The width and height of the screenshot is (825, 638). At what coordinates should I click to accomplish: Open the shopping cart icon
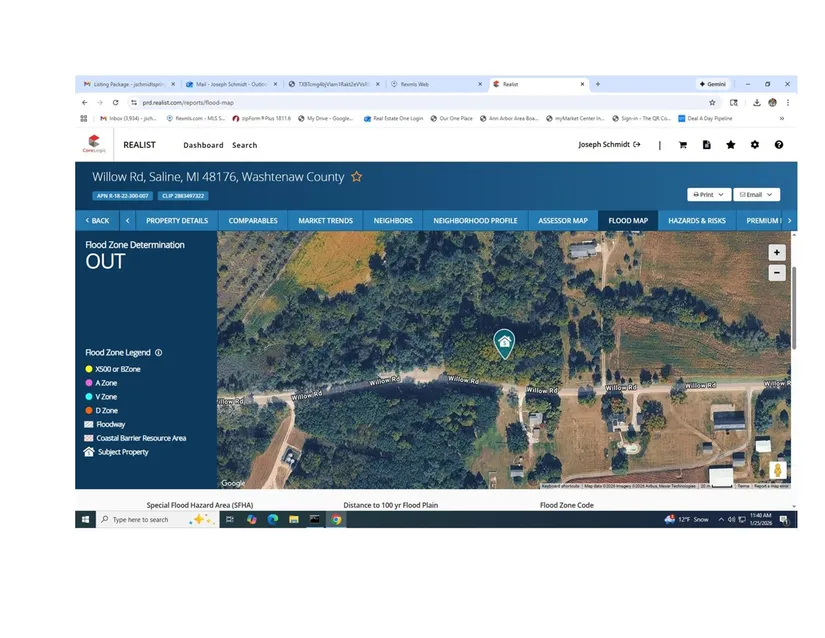(683, 145)
